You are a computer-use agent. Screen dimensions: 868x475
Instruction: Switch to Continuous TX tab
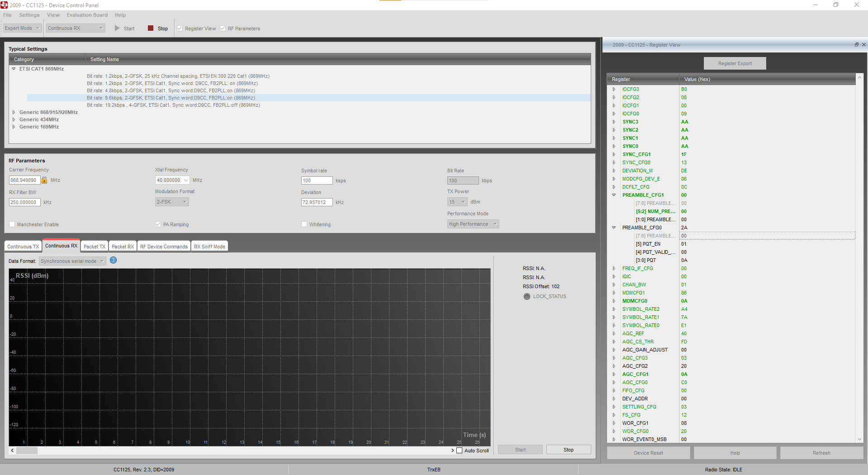[23, 247]
